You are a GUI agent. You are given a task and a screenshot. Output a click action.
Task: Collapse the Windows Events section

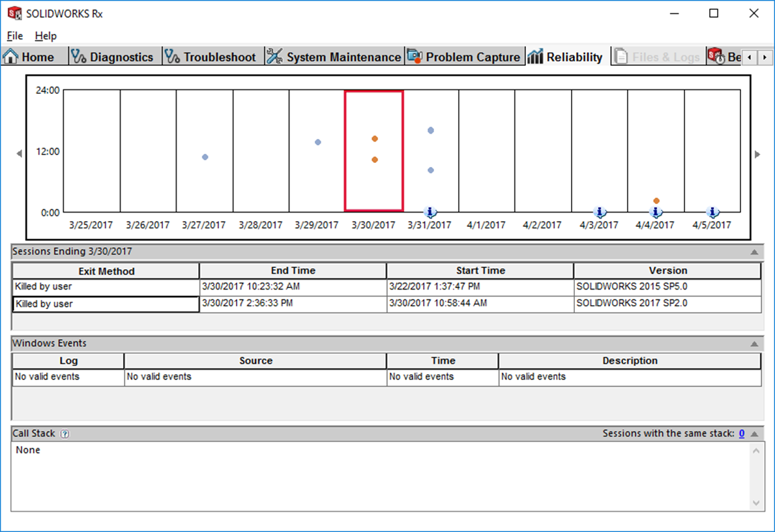coord(754,344)
